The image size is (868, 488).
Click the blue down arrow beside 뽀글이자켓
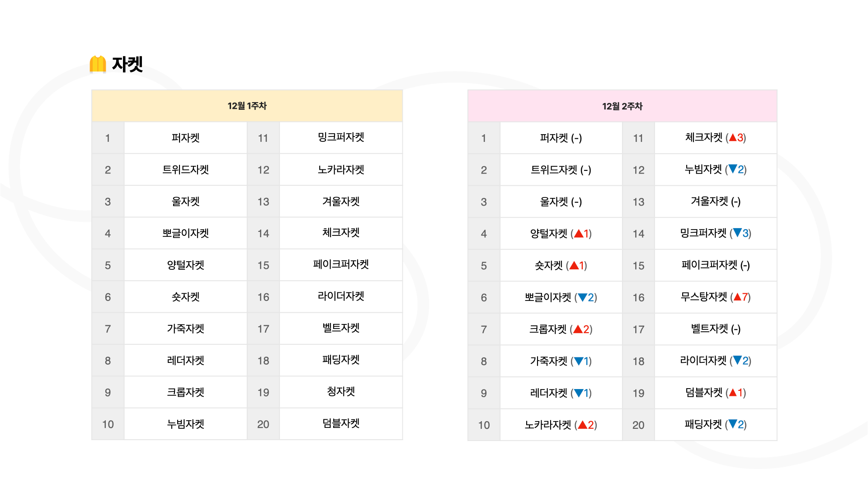click(x=583, y=297)
